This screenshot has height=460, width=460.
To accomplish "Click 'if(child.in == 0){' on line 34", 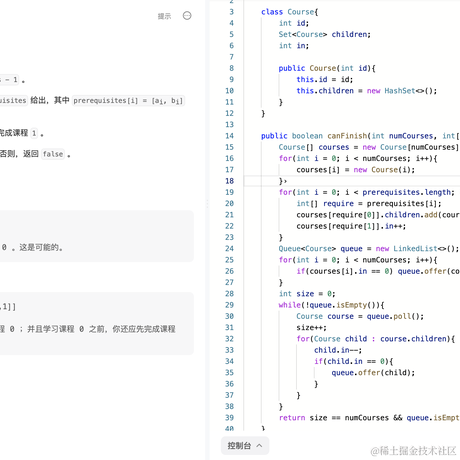I will pyautogui.click(x=353, y=361).
